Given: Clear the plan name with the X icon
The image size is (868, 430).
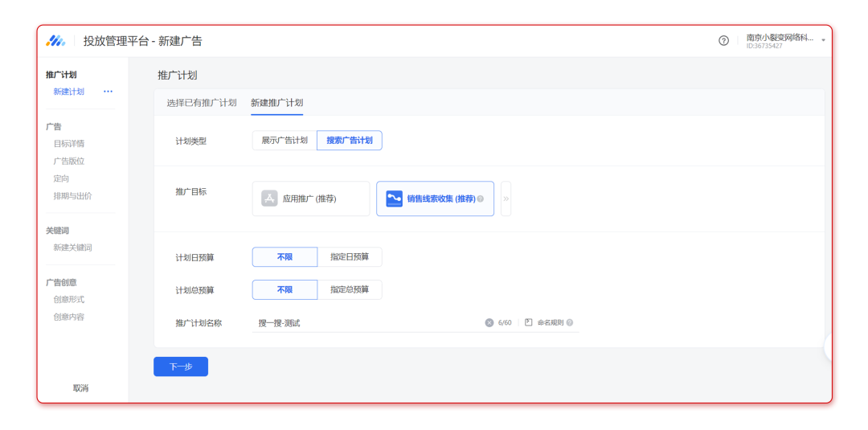Looking at the screenshot, I should (x=489, y=323).
